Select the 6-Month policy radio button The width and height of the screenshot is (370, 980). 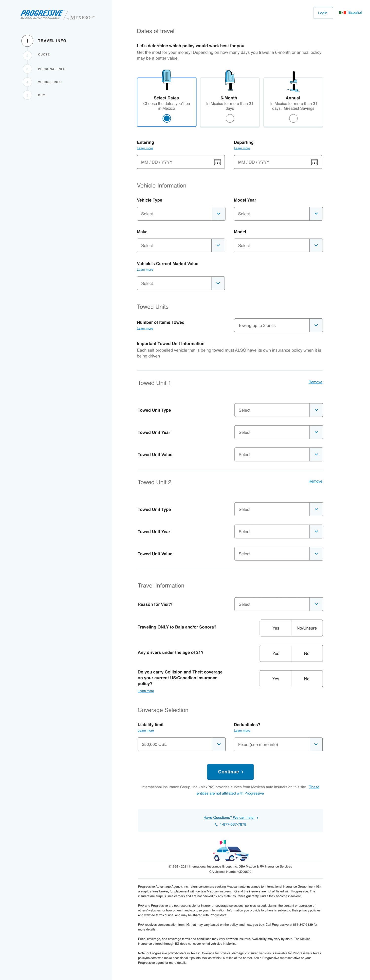[x=230, y=119]
